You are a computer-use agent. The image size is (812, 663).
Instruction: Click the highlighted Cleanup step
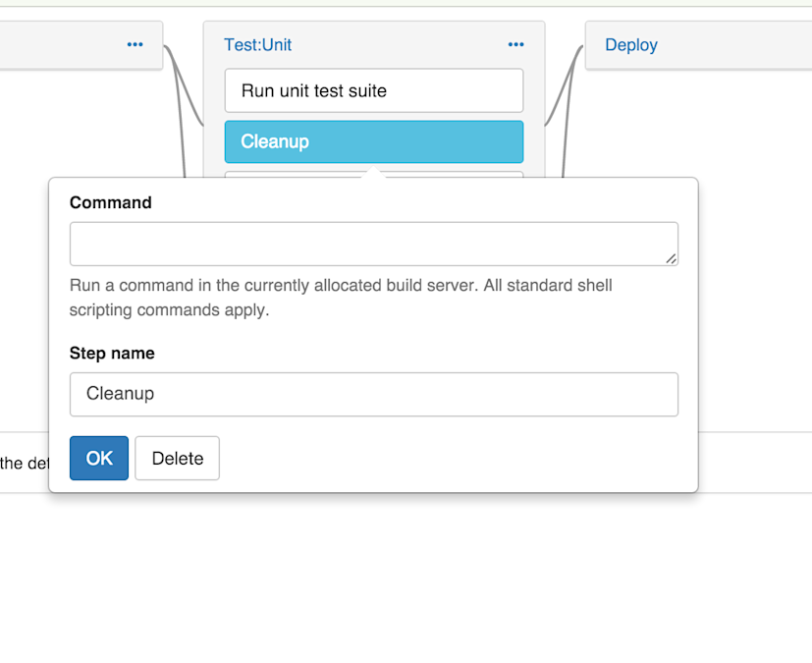pyautogui.click(x=373, y=141)
